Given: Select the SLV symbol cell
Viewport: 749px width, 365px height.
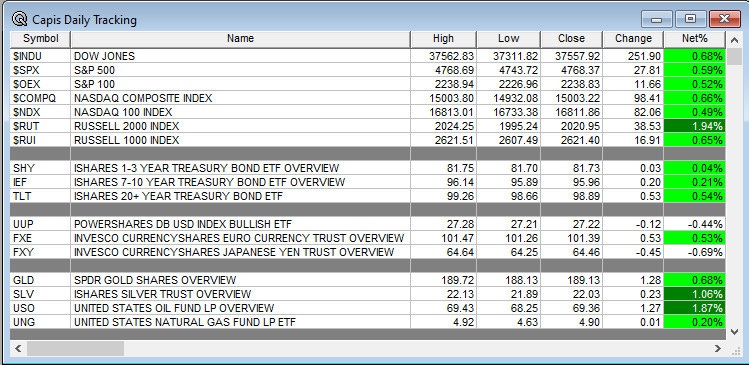Looking at the screenshot, I should pyautogui.click(x=41, y=294).
